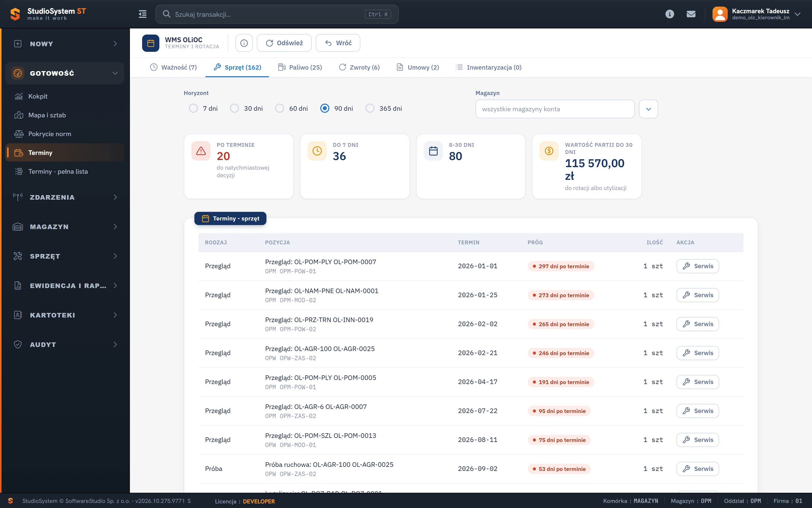Click the circled info button beside Odśwież

(244, 43)
